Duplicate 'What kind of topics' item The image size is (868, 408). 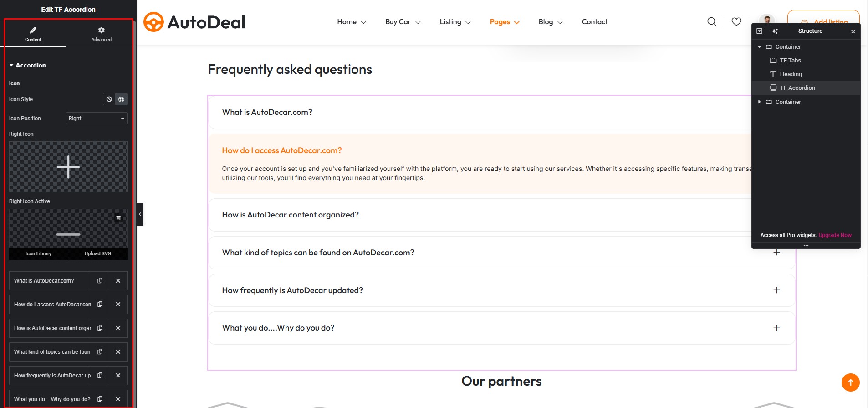point(100,352)
